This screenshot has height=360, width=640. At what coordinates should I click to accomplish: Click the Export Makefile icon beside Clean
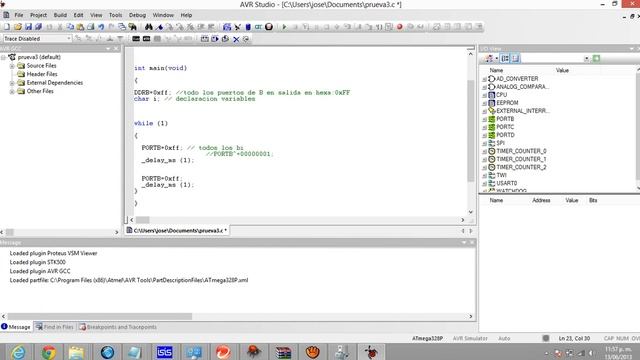click(x=246, y=39)
